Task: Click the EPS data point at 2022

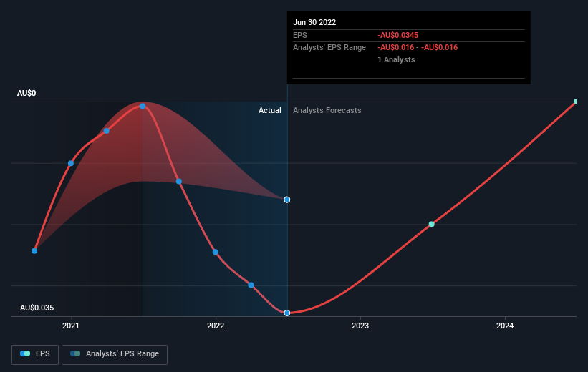Action: click(x=216, y=252)
